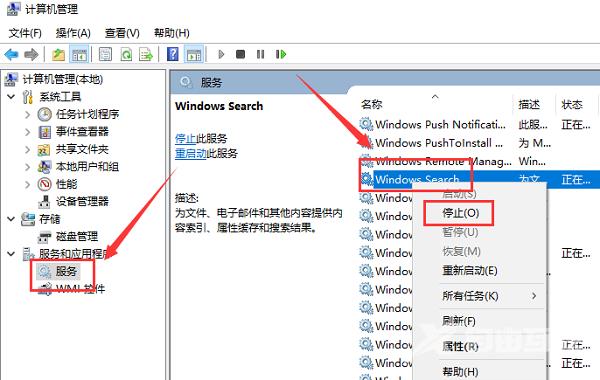Expand the 性能 node

[x=28, y=184]
